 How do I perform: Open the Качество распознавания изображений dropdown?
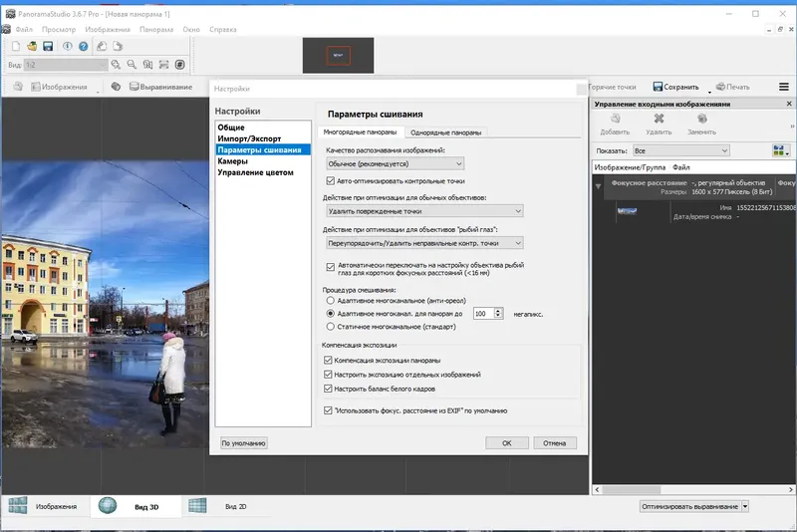(396, 163)
